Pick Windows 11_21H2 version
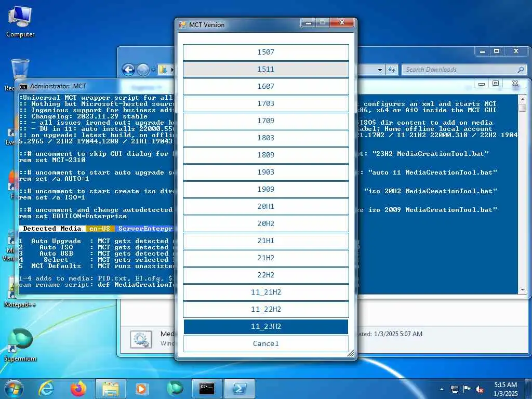This screenshot has width=532, height=399. pos(265,292)
